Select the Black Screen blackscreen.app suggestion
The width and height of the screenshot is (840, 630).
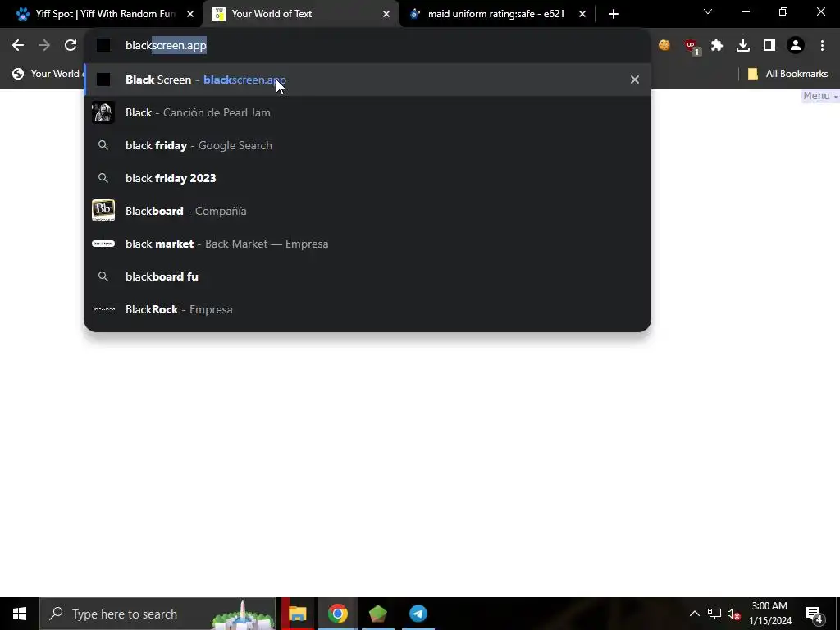pyautogui.click(x=367, y=80)
